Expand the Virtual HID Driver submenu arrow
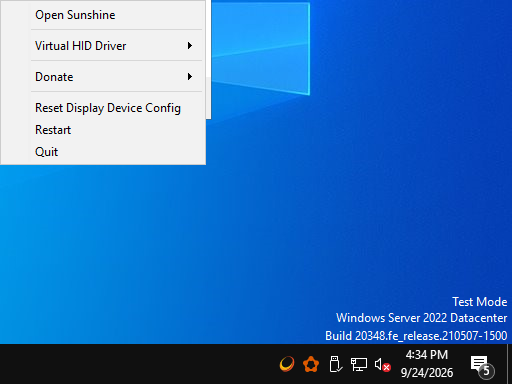Screen dimensions: 512x384 coord(190,46)
